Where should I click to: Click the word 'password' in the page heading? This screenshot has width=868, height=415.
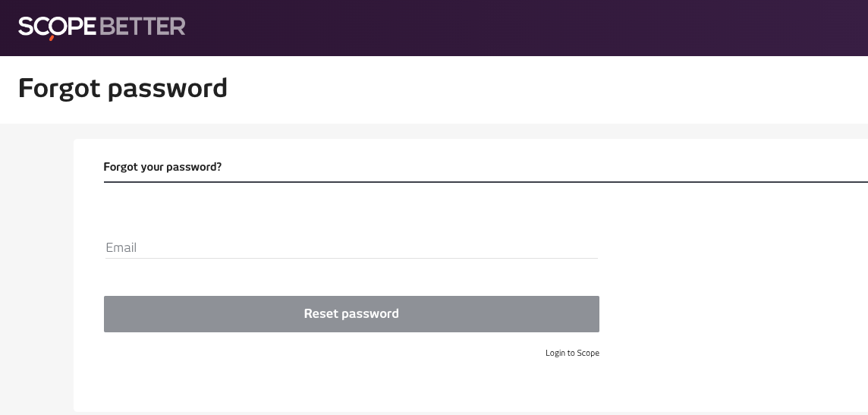click(x=168, y=90)
